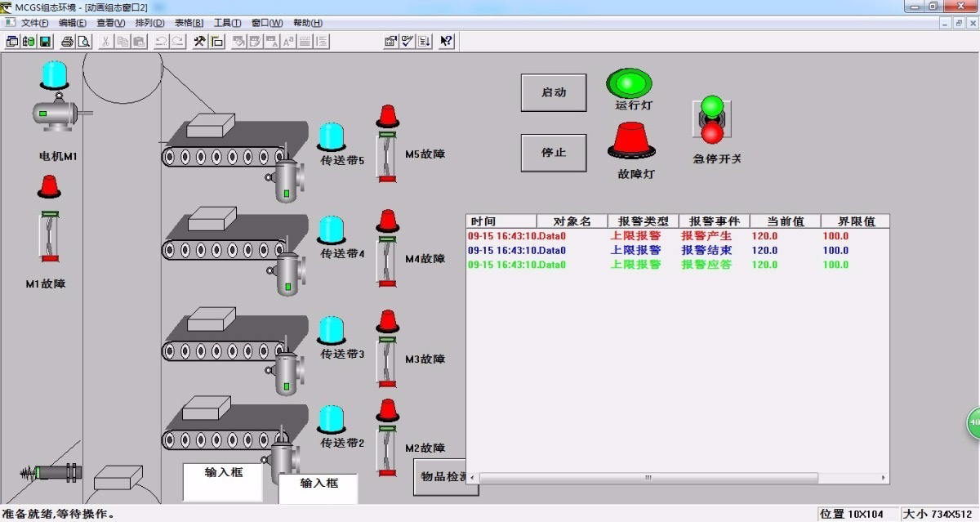Open the 工具(T) menu
This screenshot has height=522, width=980.
227,23
